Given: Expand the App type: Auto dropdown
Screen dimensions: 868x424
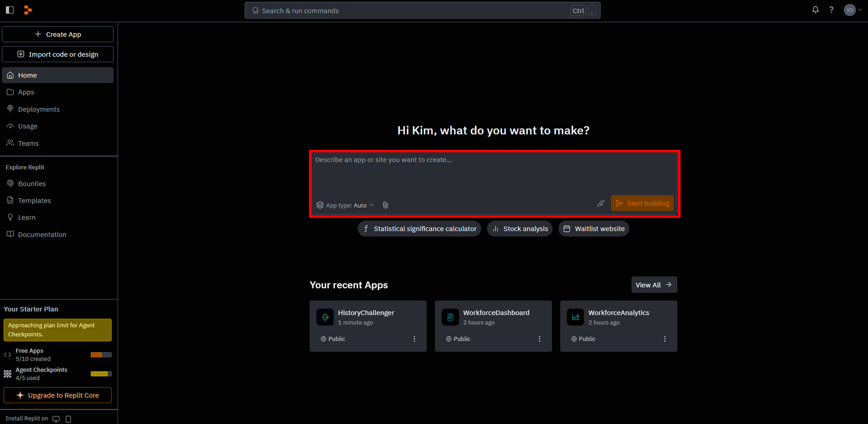Looking at the screenshot, I should point(345,205).
